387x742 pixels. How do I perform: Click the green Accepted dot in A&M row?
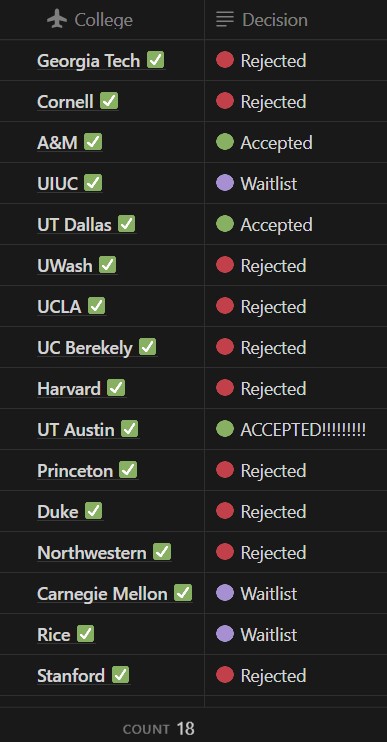(x=225, y=141)
